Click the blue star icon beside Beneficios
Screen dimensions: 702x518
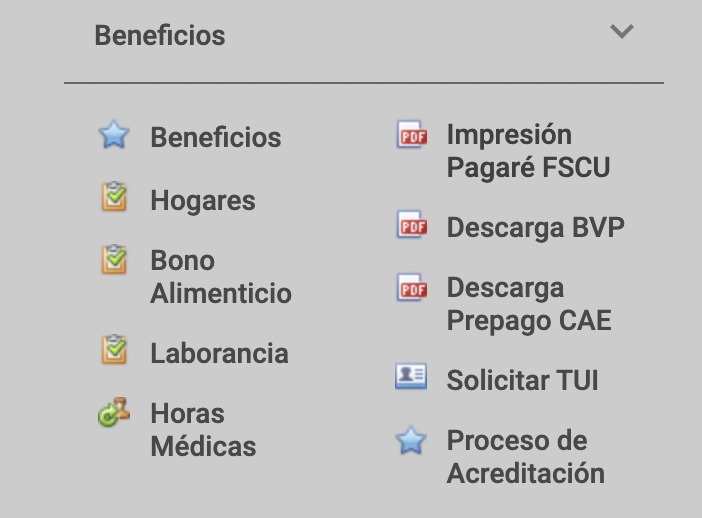point(114,136)
